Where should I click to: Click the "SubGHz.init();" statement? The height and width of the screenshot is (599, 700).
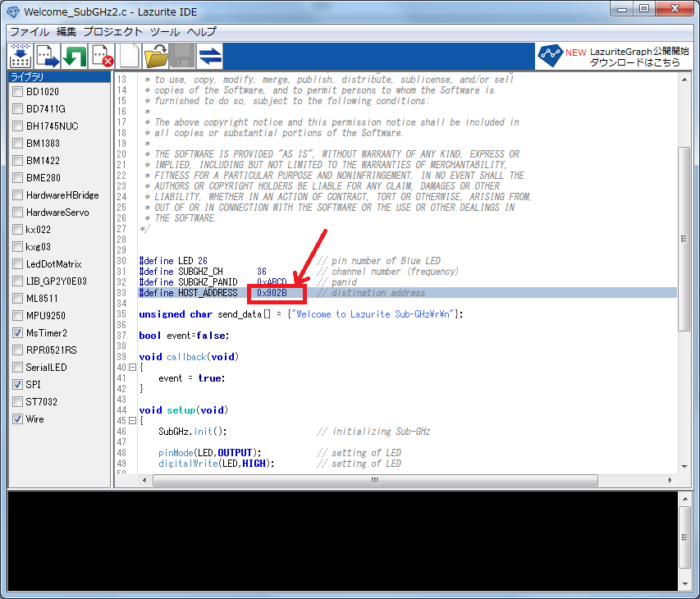click(x=192, y=432)
